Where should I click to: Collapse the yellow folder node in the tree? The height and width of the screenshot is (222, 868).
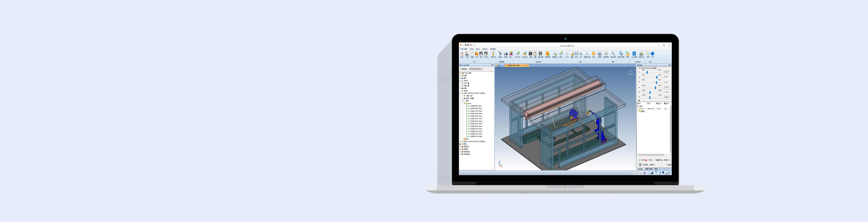tap(464, 103)
